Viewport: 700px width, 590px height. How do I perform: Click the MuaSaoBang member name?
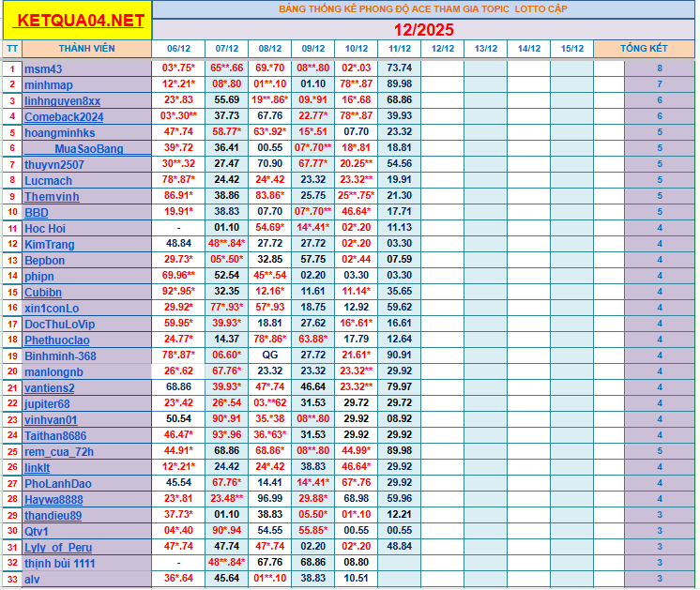tap(88, 149)
